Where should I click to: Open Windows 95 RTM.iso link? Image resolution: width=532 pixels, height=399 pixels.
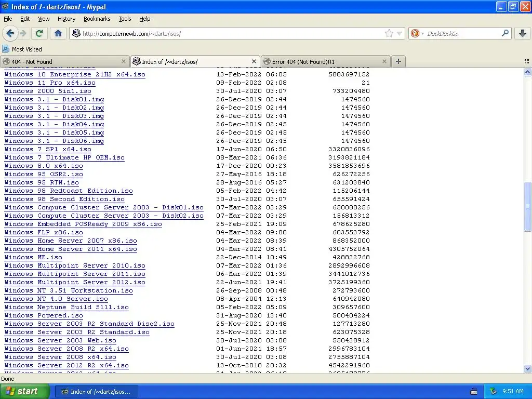pyautogui.click(x=42, y=182)
